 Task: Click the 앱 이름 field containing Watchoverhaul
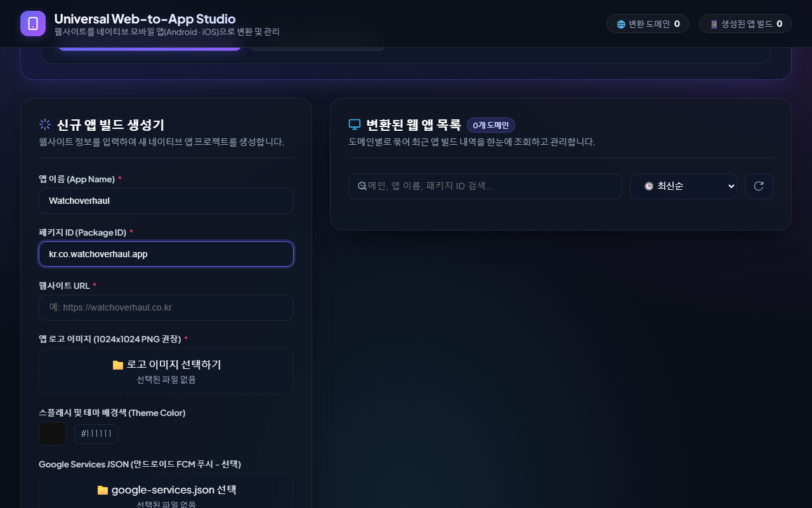pos(166,201)
